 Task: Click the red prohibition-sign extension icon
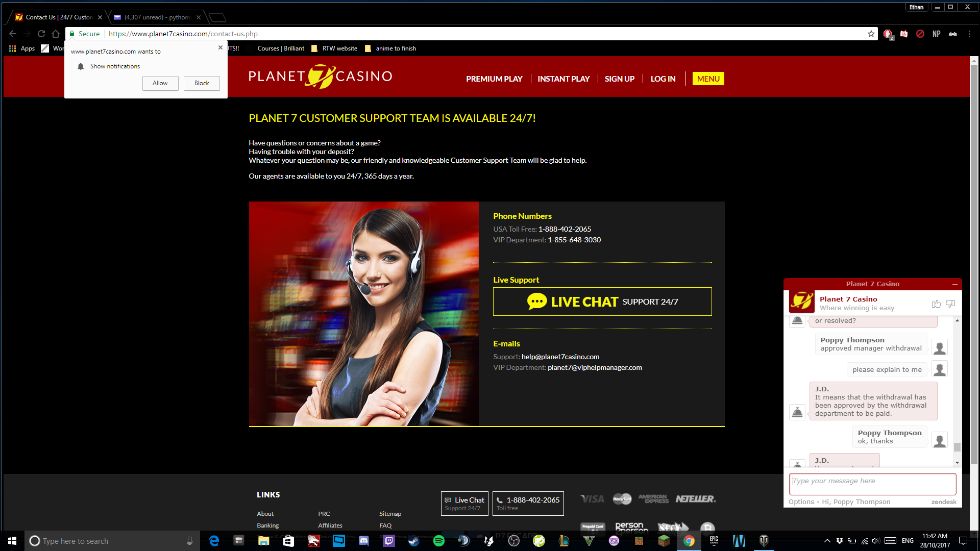(920, 34)
